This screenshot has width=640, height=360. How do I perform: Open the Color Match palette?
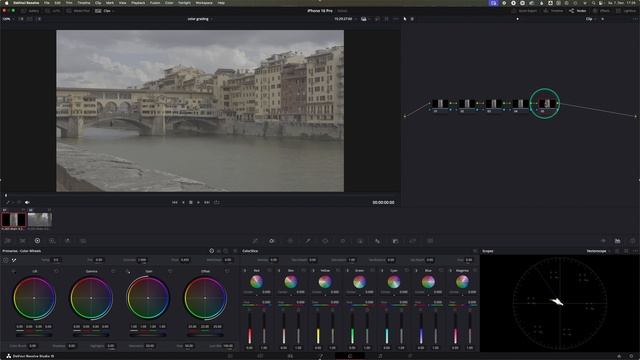click(x=22, y=241)
